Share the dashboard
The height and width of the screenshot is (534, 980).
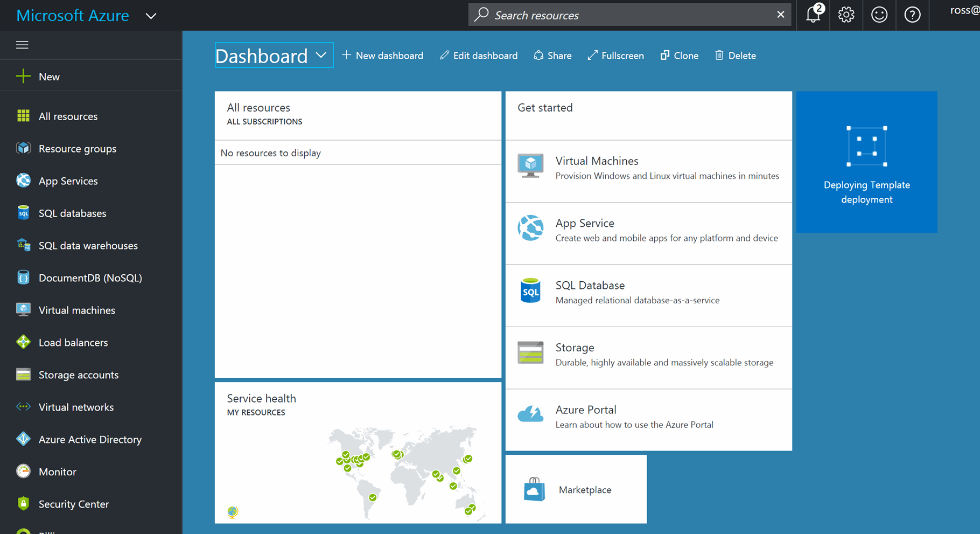click(552, 56)
